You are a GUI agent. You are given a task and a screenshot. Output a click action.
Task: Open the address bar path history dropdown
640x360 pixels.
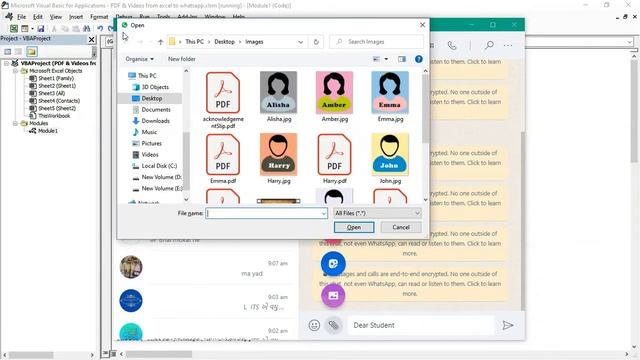[x=301, y=42]
